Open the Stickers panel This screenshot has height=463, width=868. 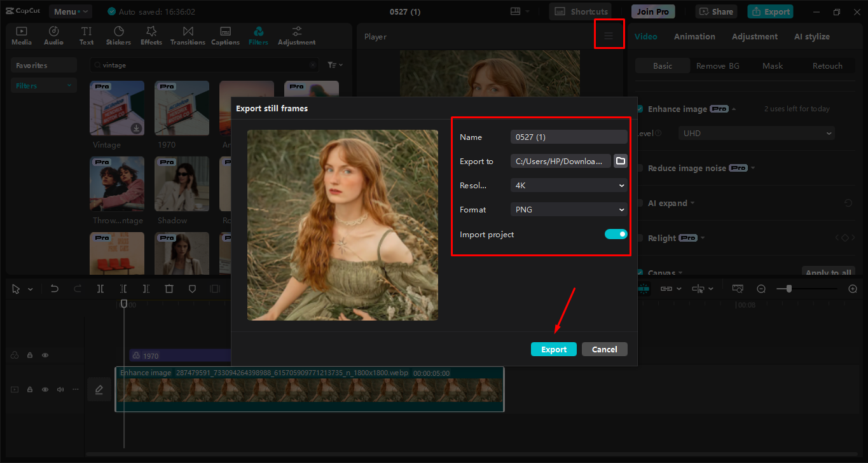click(118, 35)
